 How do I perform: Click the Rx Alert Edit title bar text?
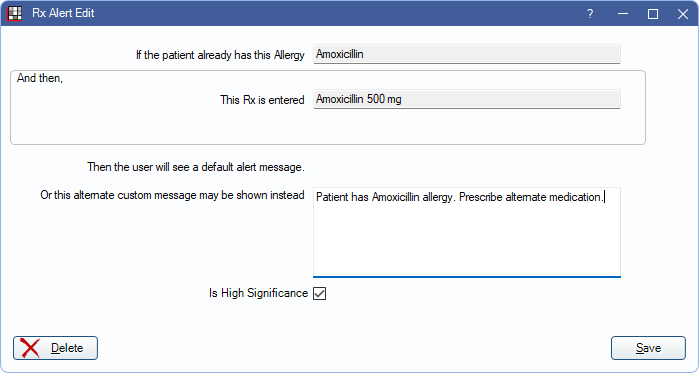pos(63,13)
